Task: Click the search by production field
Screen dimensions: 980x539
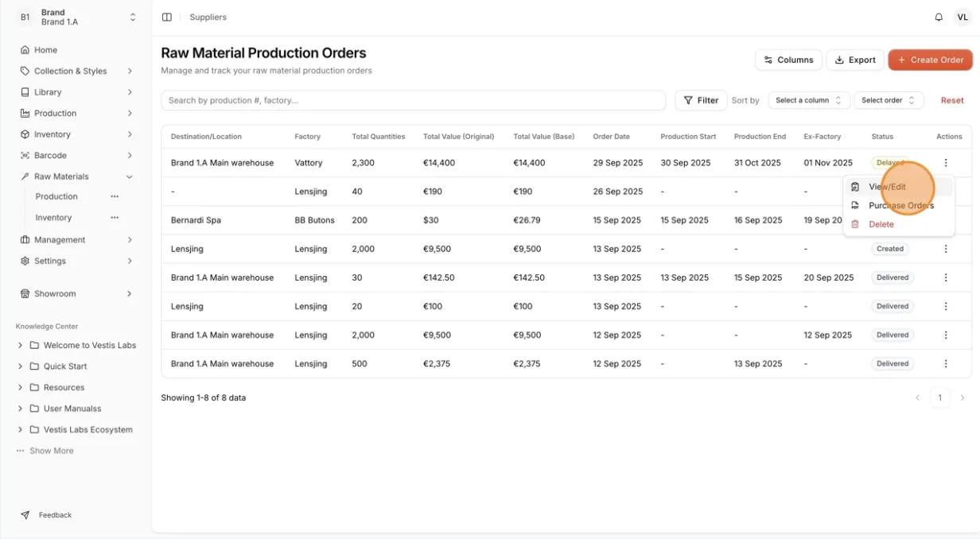Action: tap(413, 100)
